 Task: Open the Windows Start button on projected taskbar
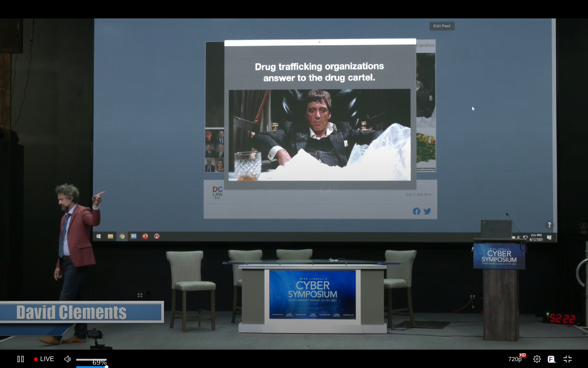coord(98,236)
